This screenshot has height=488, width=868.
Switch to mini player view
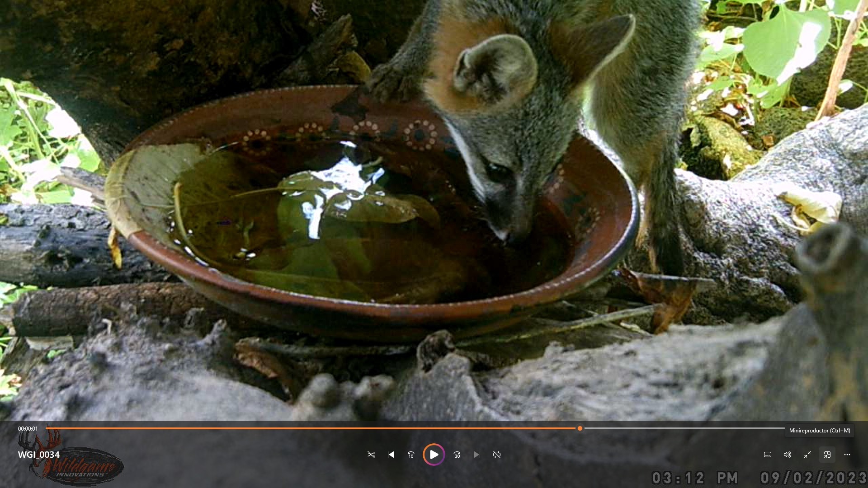coord(827,455)
